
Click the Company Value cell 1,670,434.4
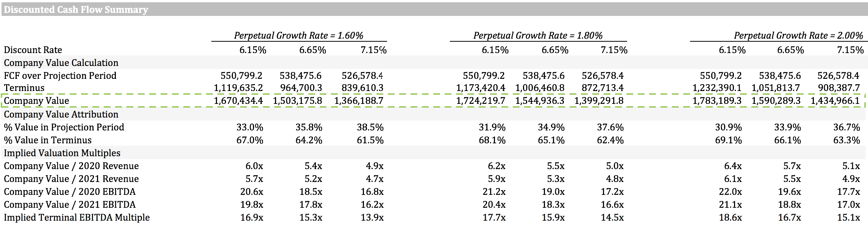(238, 101)
